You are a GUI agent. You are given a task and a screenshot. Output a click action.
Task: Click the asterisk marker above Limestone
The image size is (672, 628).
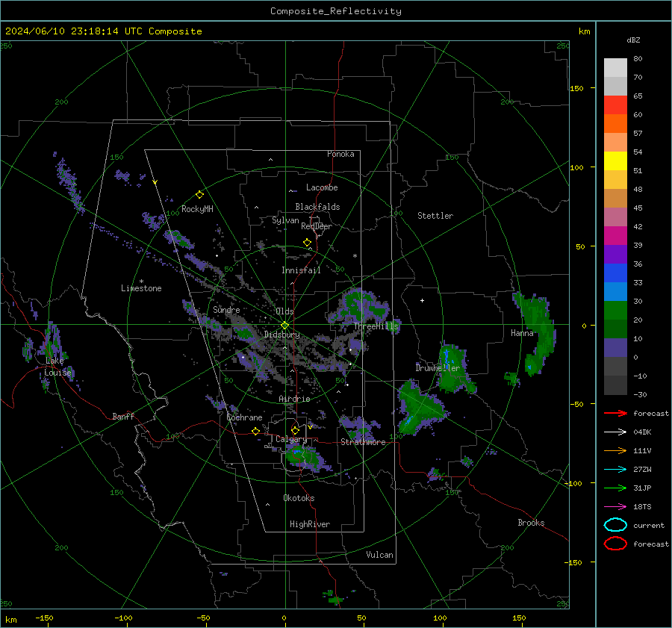(x=141, y=282)
